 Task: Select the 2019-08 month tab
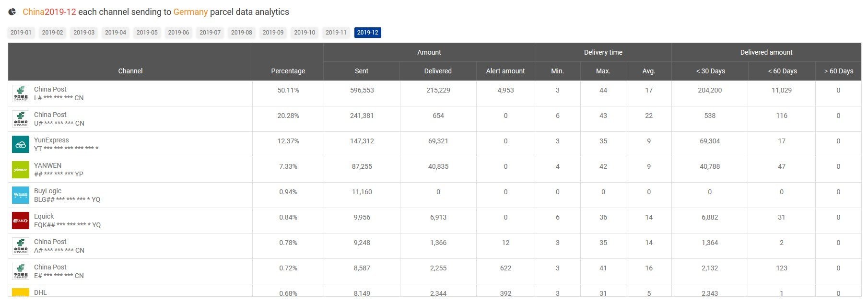pos(242,33)
